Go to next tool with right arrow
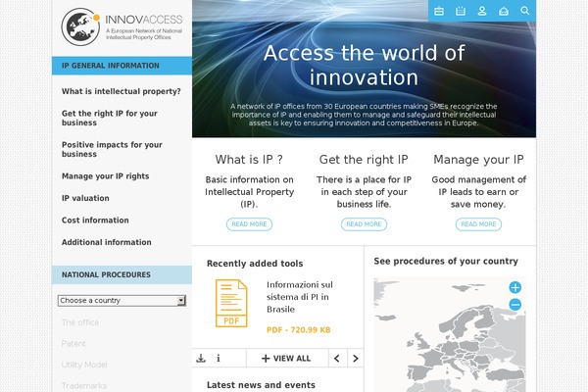 coord(356,359)
